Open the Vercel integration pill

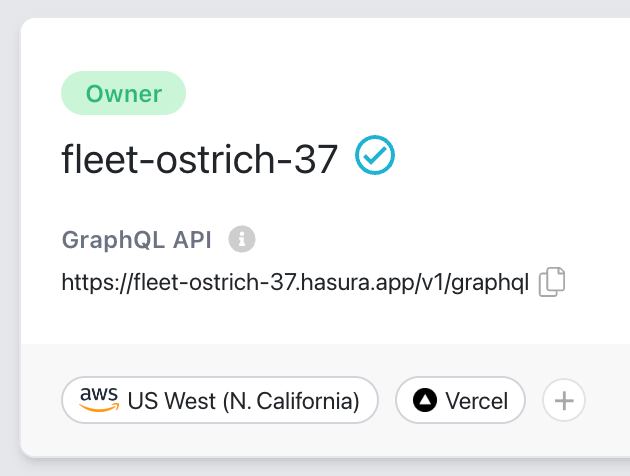pos(460,400)
